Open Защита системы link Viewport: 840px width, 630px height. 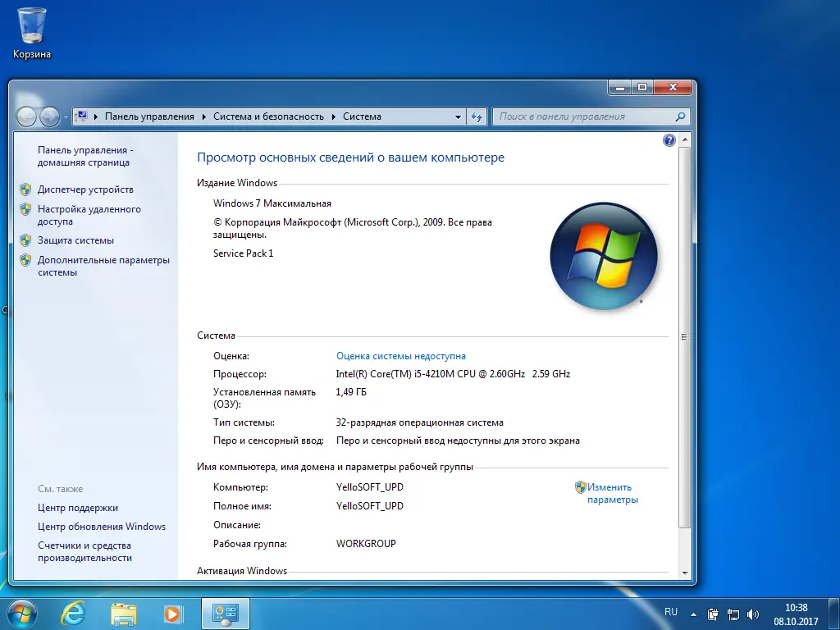click(75, 240)
